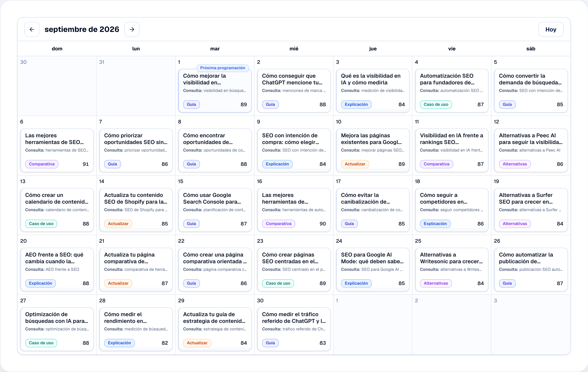Click the Explicación tag on the September 28 card
Viewport: 588px width, 372px height.
[119, 343]
